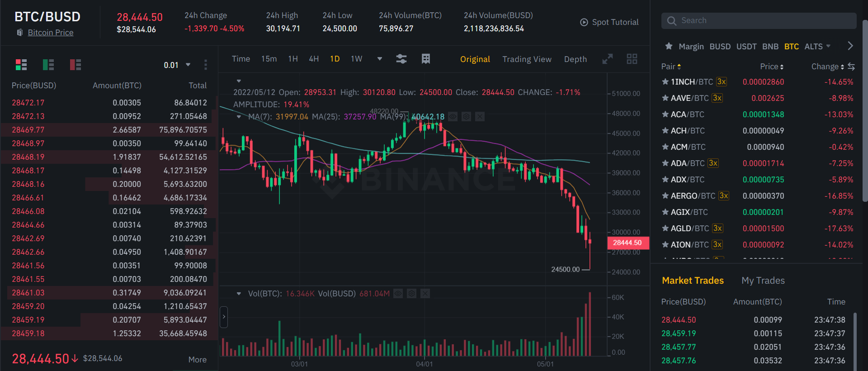Click the 3x margin badge on AAVE/BTC
868x371 pixels.
coord(717,98)
